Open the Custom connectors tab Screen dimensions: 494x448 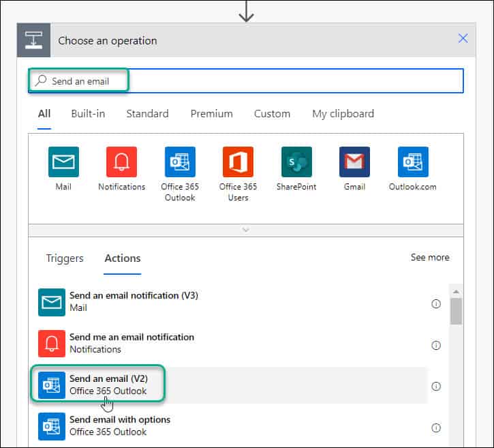pyautogui.click(x=272, y=114)
